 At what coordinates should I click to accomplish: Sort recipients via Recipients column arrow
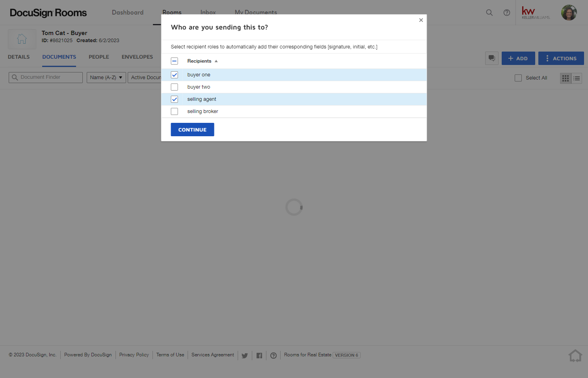[216, 61]
